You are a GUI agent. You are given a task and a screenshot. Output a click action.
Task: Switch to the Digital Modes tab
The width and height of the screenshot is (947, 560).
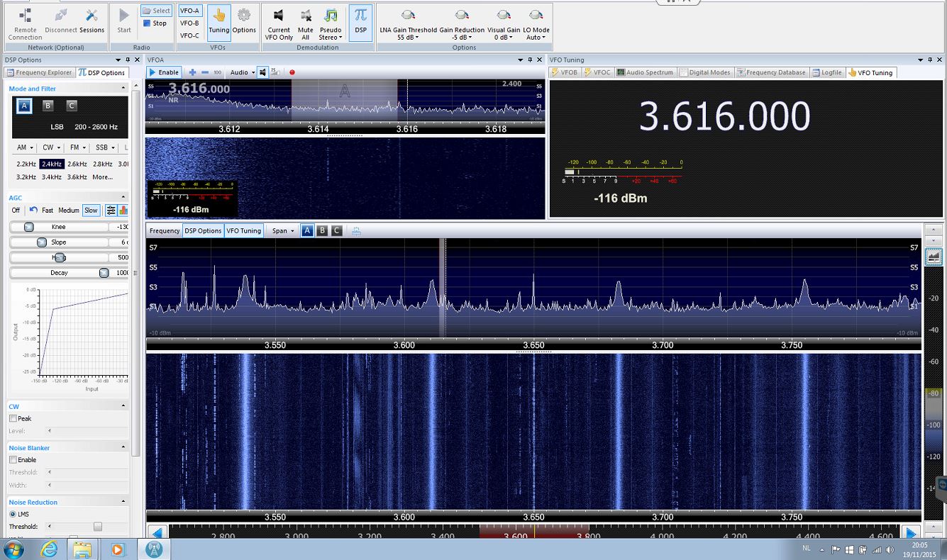click(x=704, y=72)
